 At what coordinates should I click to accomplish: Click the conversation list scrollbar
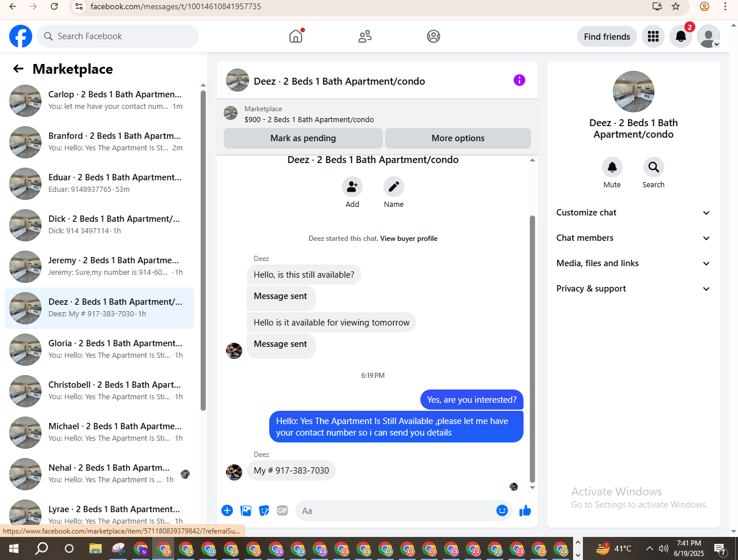[x=203, y=250]
